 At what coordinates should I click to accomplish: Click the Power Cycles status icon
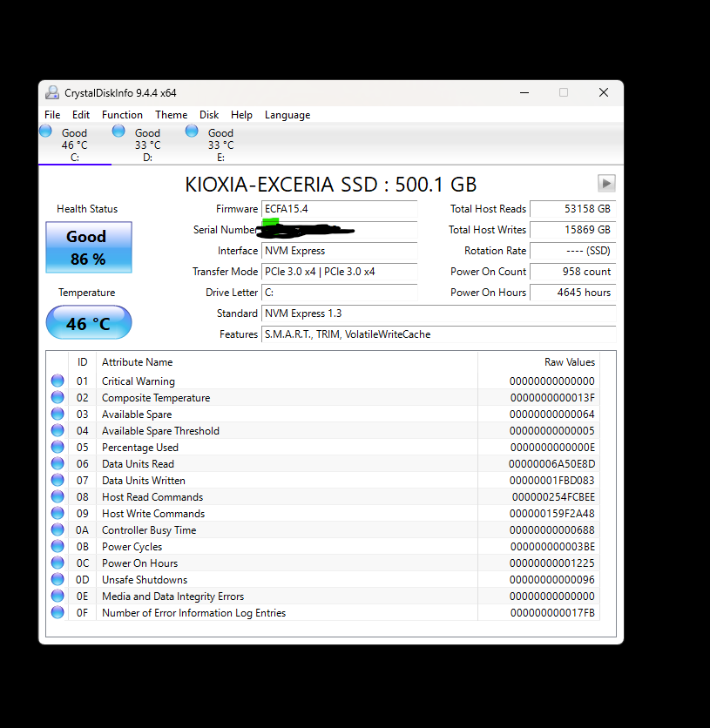tap(57, 547)
